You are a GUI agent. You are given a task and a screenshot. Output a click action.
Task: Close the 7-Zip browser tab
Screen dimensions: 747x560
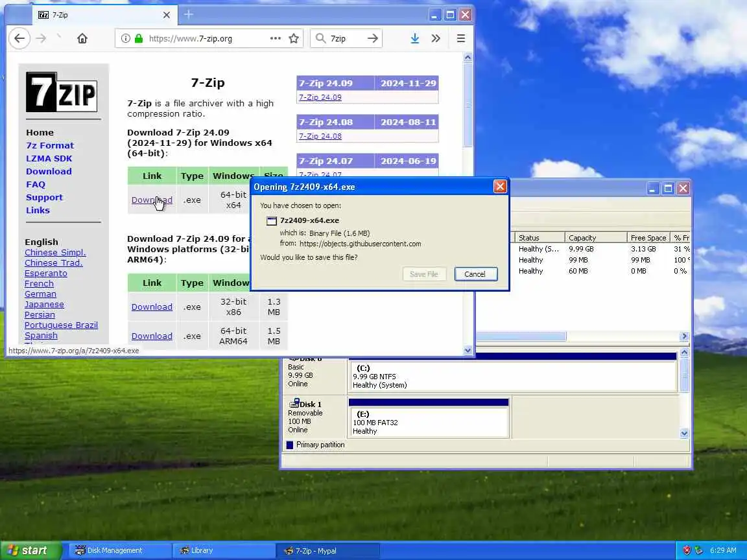(166, 15)
